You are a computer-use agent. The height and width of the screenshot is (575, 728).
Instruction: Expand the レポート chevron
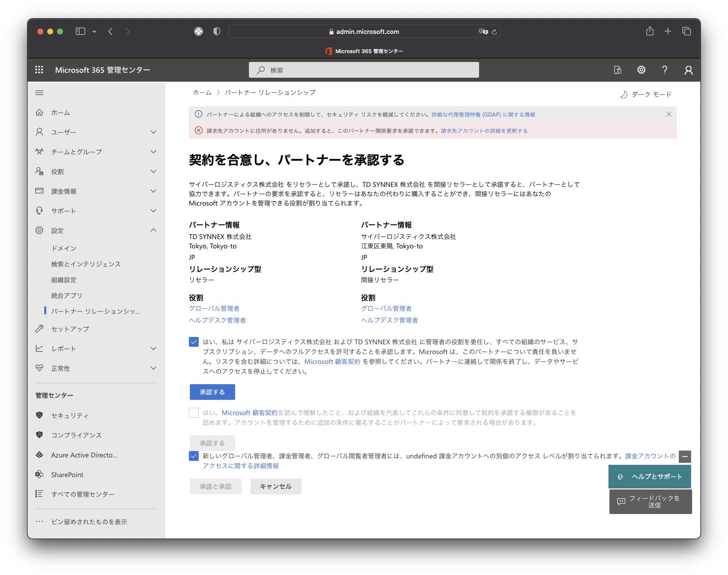153,348
